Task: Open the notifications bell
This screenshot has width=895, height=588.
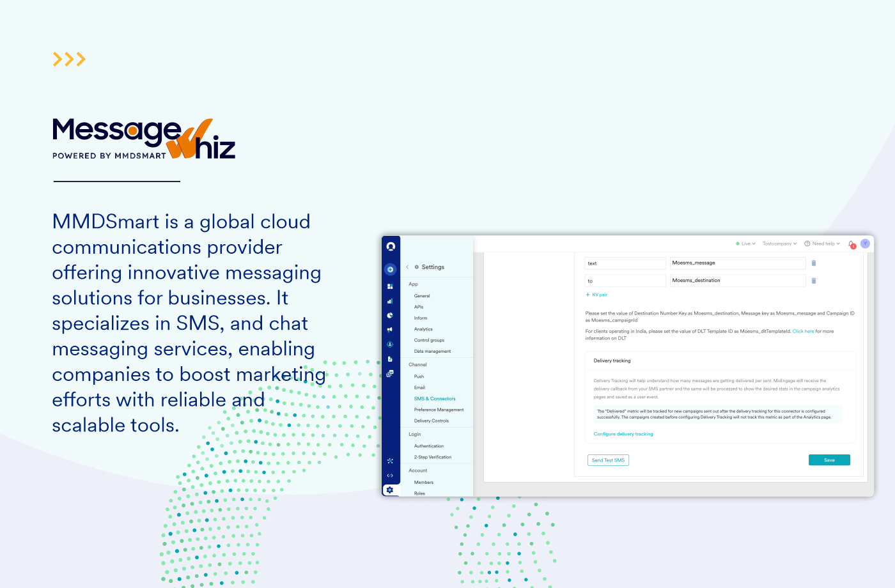Action: point(852,244)
